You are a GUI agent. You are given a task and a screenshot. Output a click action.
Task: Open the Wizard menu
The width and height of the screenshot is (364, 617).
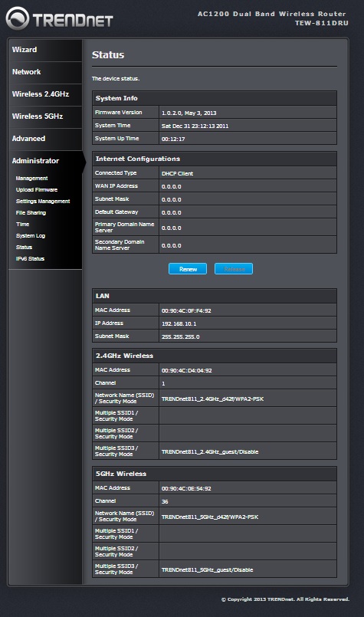point(25,50)
